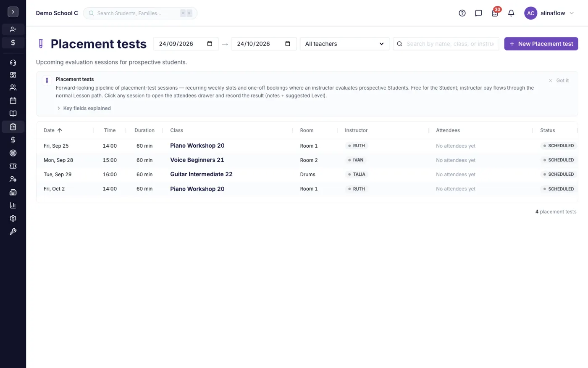Expand the sidebar with the arrow button

click(x=13, y=12)
